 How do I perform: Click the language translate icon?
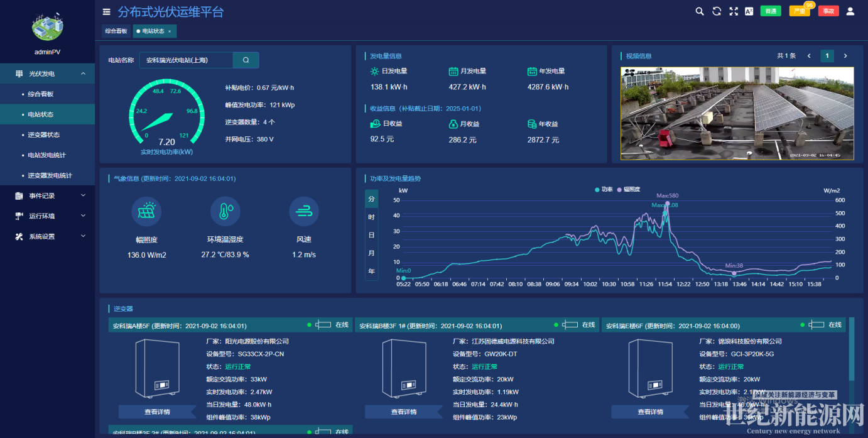pyautogui.click(x=749, y=11)
